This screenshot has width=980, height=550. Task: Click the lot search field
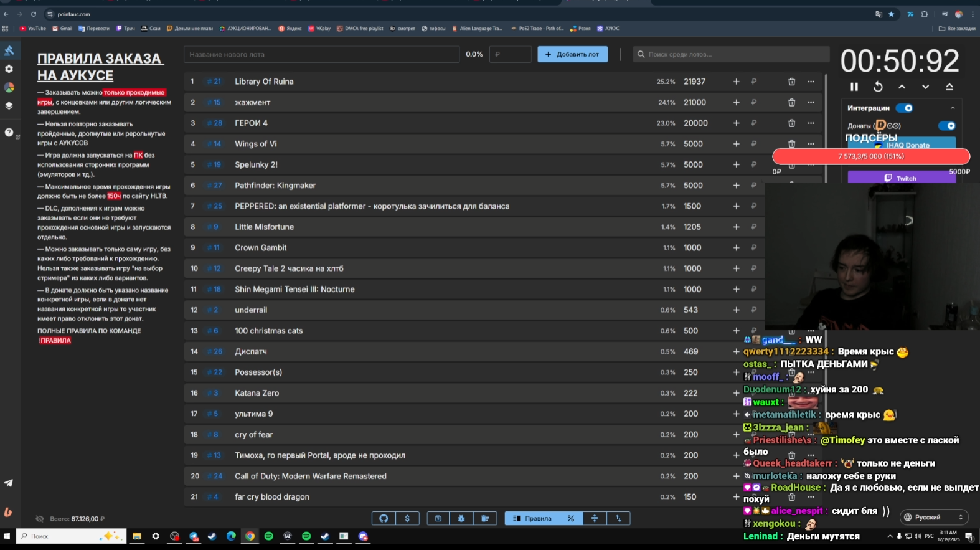[x=731, y=54]
